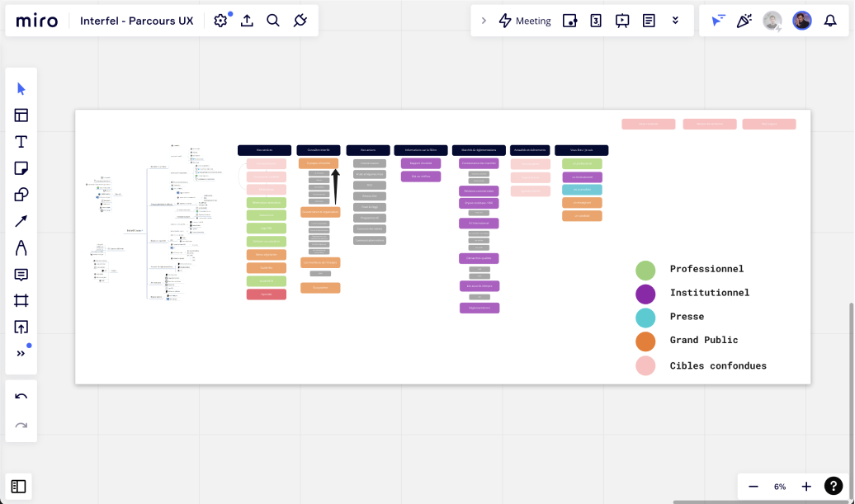Select the Frame tool
This screenshot has width=855, height=504.
coord(21,300)
